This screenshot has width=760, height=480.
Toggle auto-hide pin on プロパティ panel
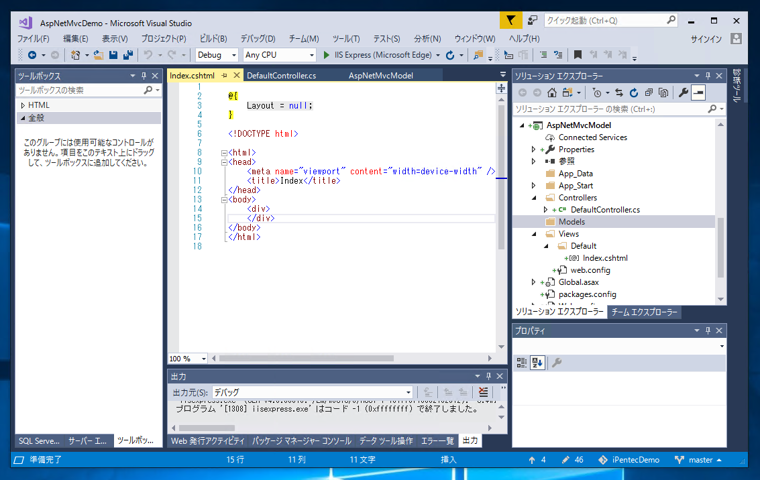(708, 330)
